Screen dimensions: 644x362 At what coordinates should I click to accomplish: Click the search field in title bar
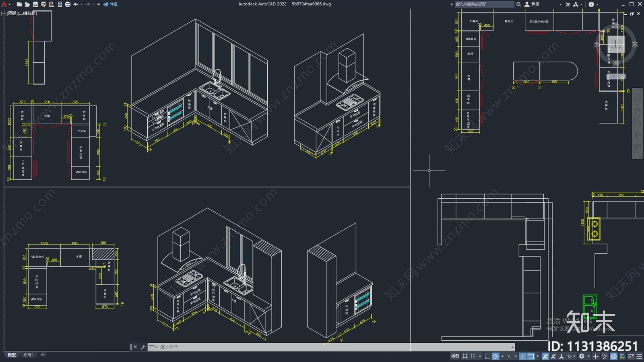[x=484, y=4]
